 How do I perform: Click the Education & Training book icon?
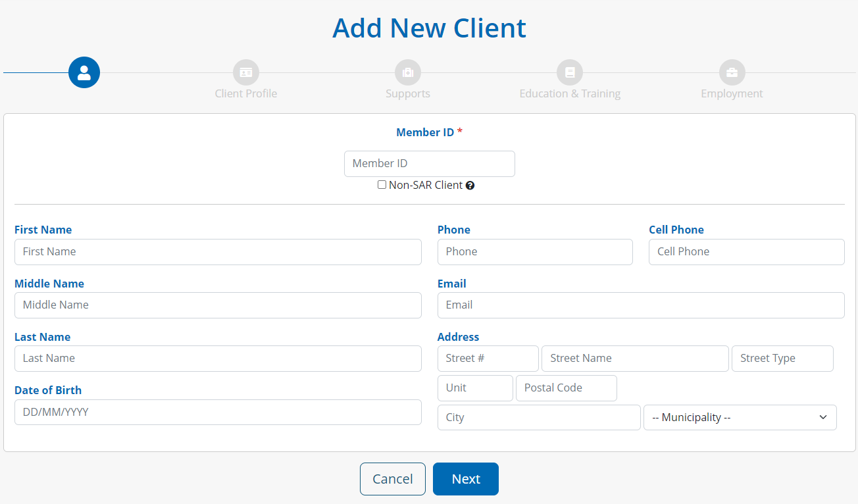pyautogui.click(x=570, y=72)
